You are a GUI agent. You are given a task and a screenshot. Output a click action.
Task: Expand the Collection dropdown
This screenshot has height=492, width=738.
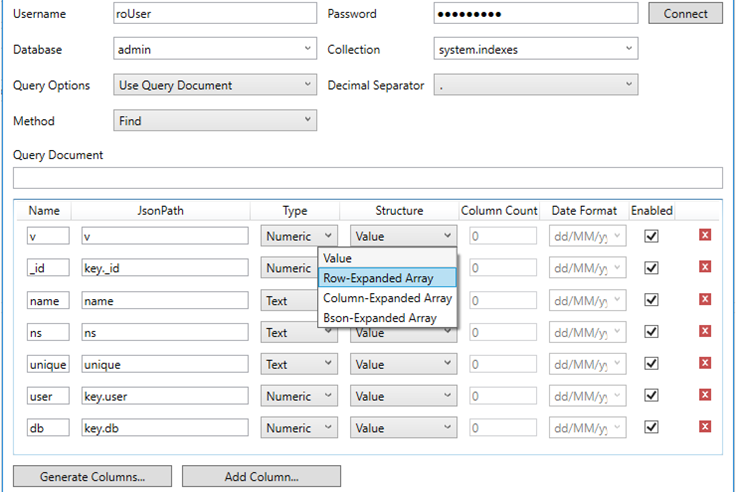click(535, 49)
